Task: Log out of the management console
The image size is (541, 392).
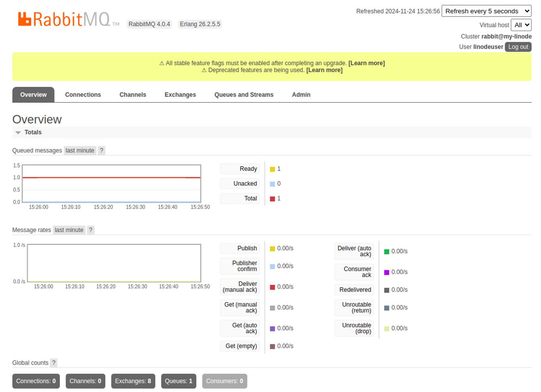Action: coord(518,47)
